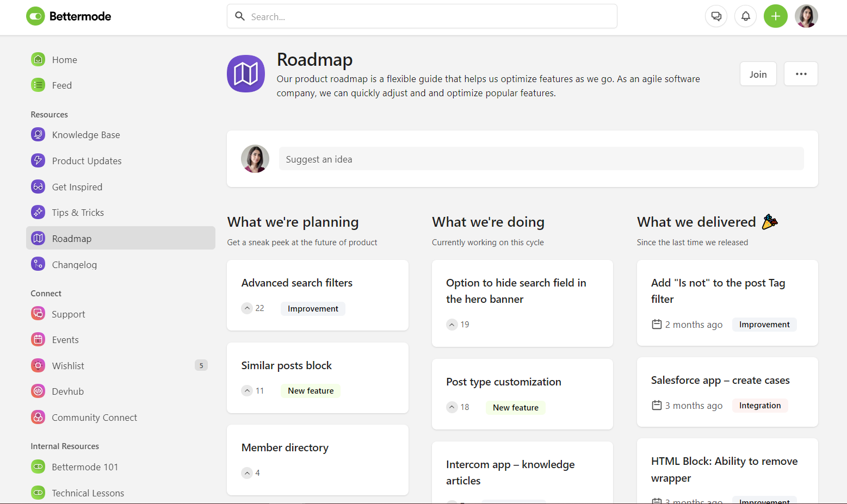Open the more options ellipsis menu
The width and height of the screenshot is (847, 504).
[801, 73]
